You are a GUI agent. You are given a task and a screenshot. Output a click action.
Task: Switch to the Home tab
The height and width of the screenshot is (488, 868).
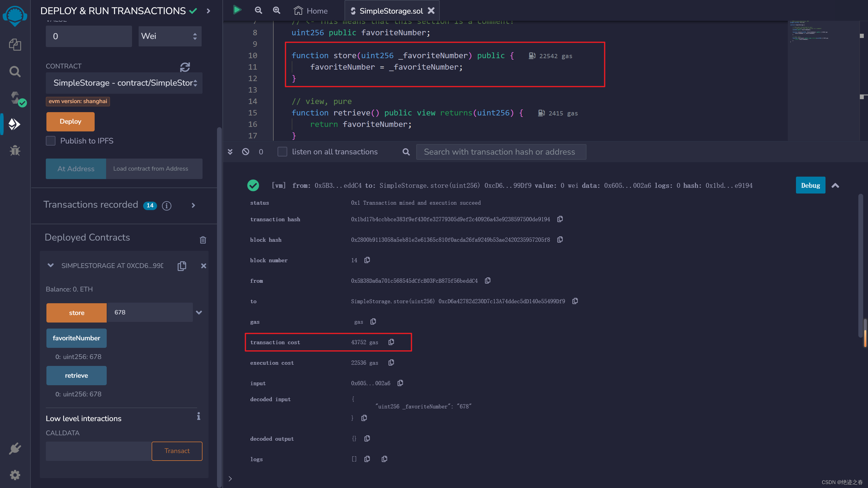(310, 11)
